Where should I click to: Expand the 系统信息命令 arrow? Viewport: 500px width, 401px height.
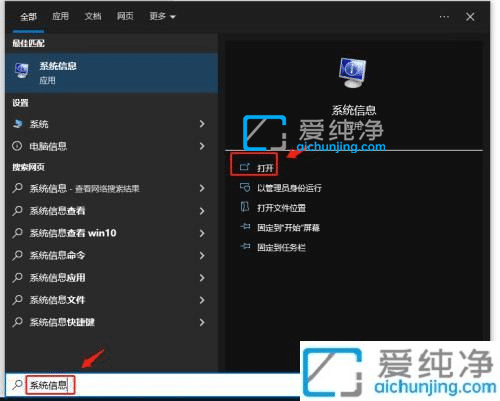[x=202, y=255]
